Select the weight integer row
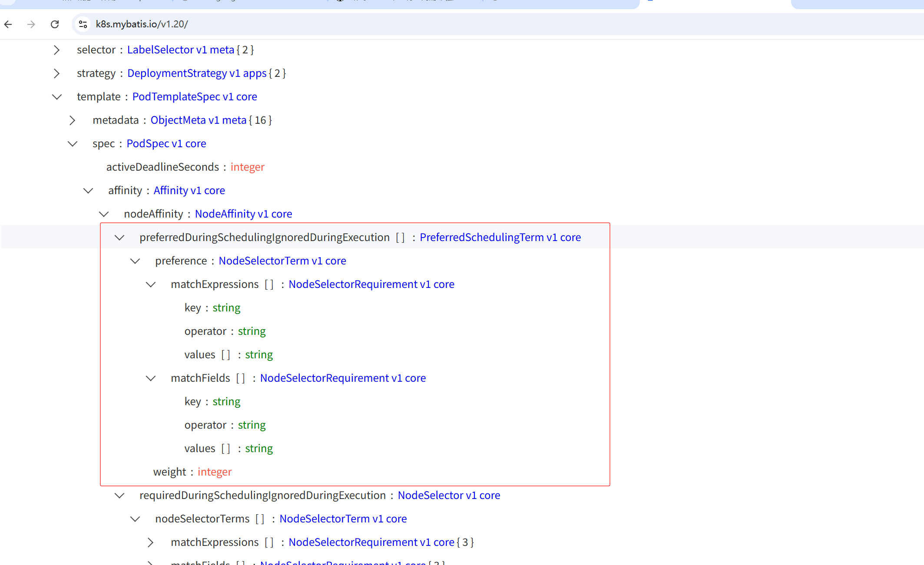 coord(192,472)
